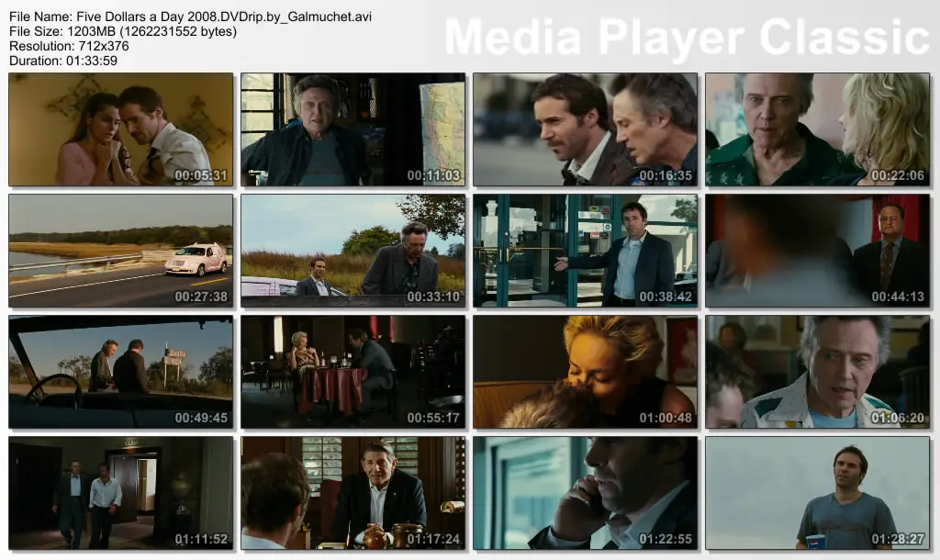This screenshot has width=940, height=560.
Task: Click the File Name text line
Action: coord(191,17)
